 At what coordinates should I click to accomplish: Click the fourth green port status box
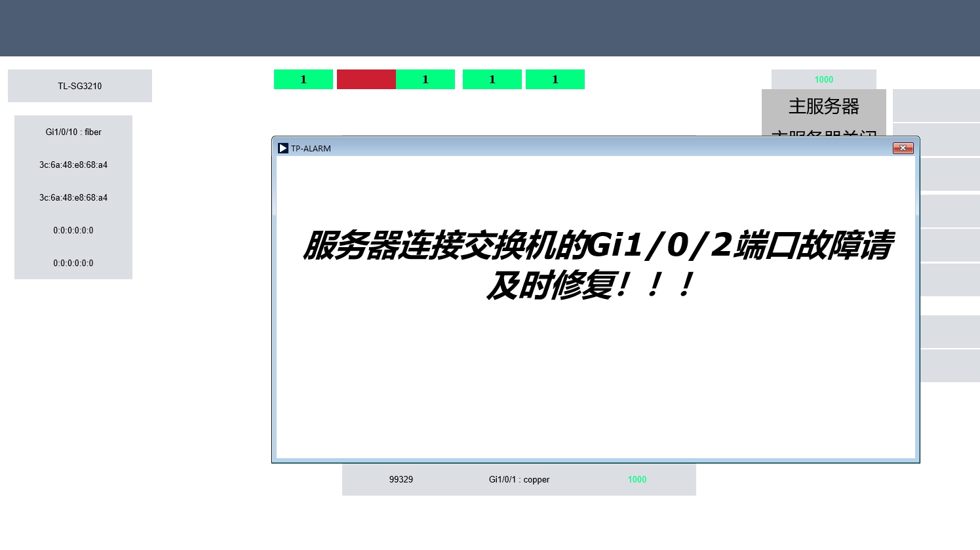[x=555, y=79]
